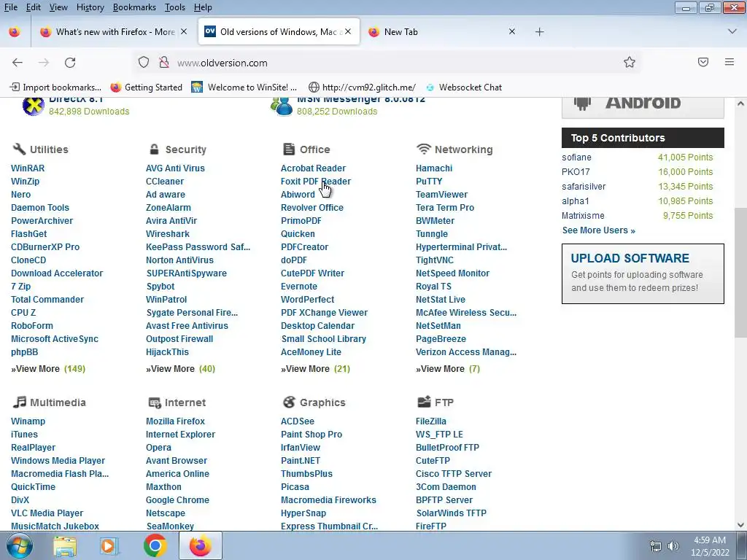The width and height of the screenshot is (747, 560).
Task: Open Firefox application menu hamburger
Action: pyautogui.click(x=729, y=62)
